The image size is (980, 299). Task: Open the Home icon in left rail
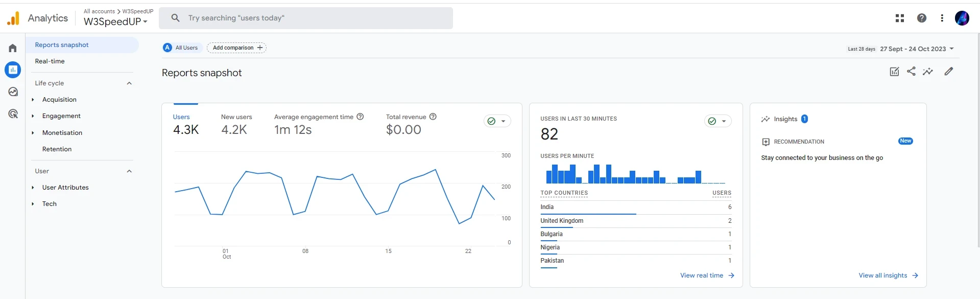point(13,48)
